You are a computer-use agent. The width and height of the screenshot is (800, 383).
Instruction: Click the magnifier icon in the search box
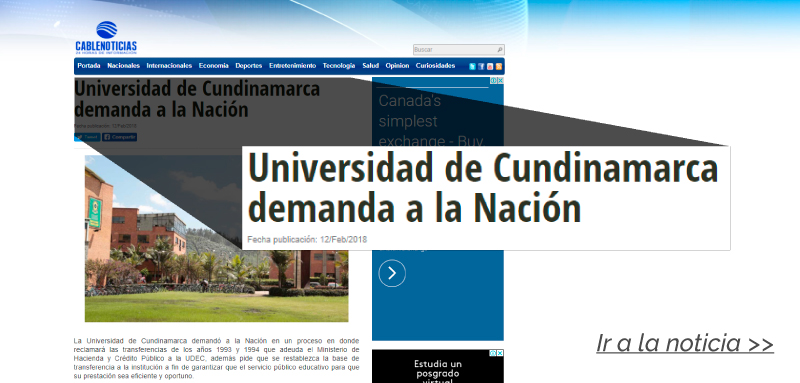499,50
